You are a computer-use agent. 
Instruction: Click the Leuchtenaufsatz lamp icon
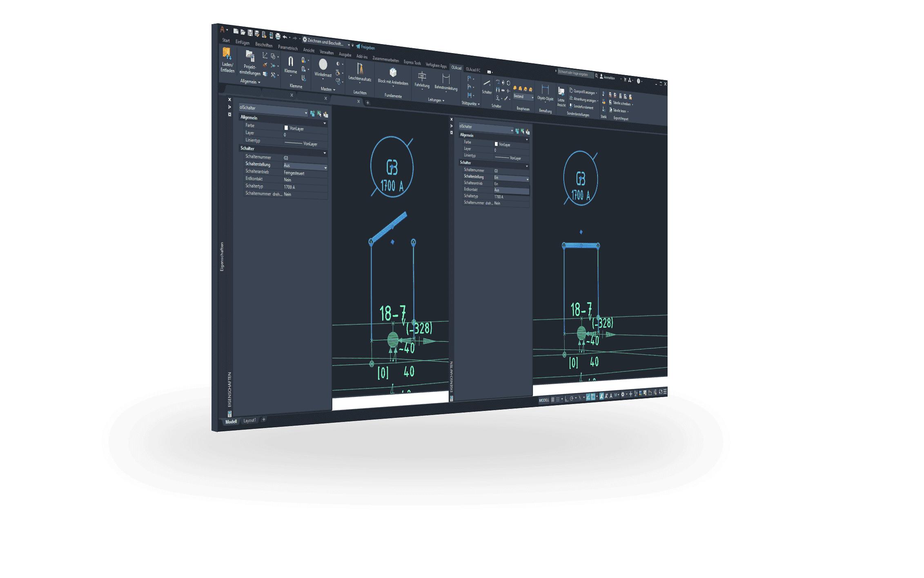[x=360, y=69]
